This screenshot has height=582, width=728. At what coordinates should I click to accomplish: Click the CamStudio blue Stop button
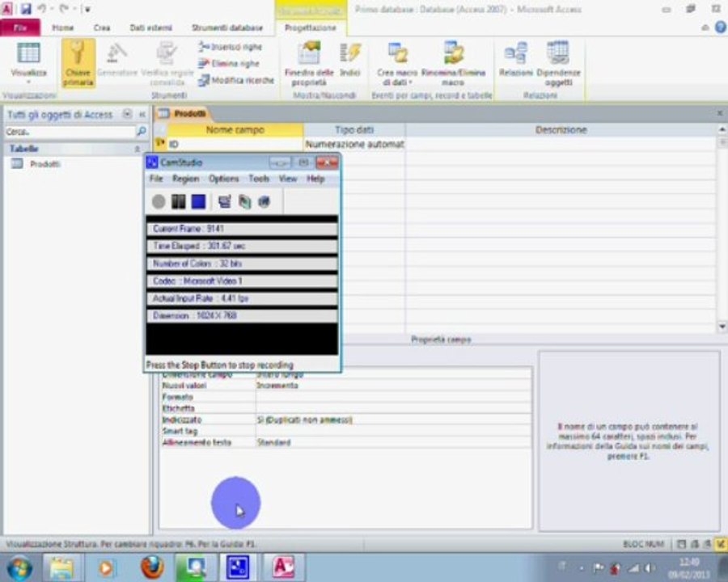tap(198, 201)
